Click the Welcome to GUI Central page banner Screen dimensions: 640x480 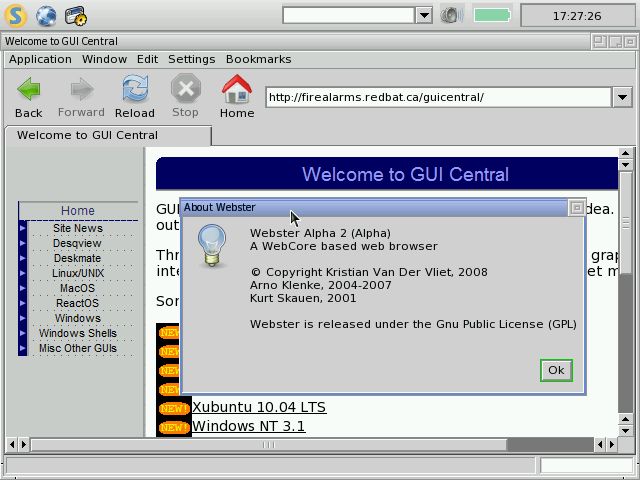pos(387,174)
